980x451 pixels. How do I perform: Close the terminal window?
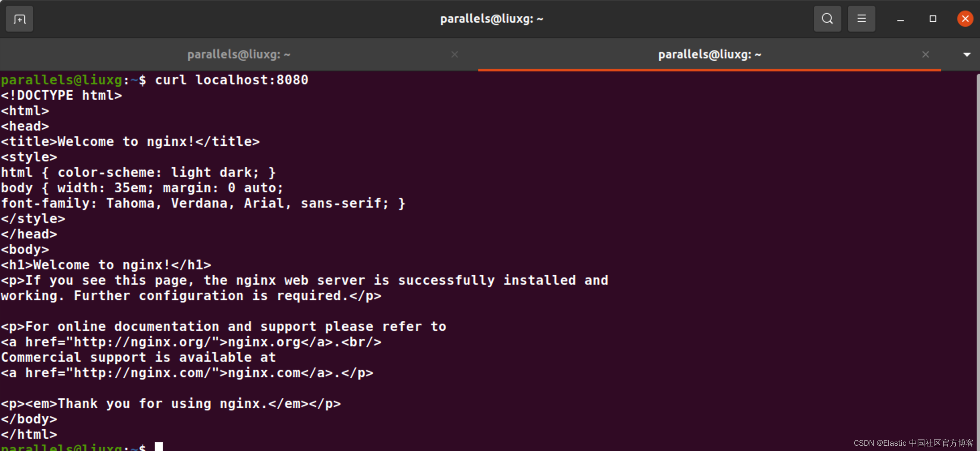[965, 19]
